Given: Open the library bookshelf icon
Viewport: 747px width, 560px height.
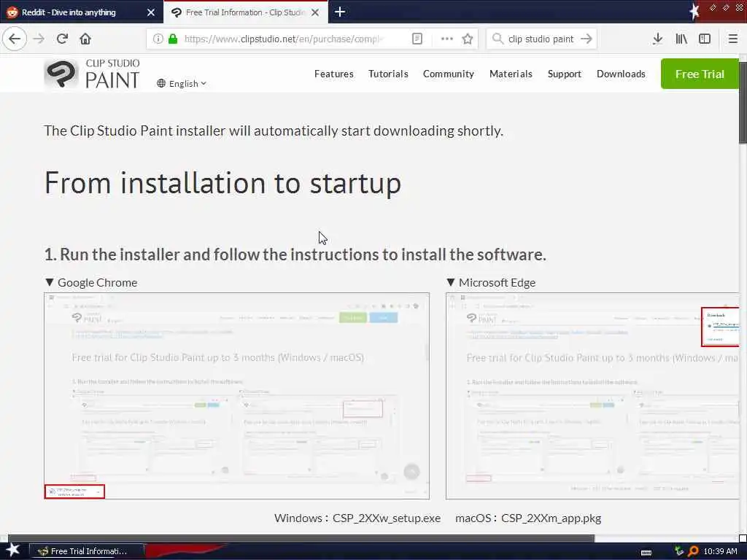Looking at the screenshot, I should coord(681,39).
